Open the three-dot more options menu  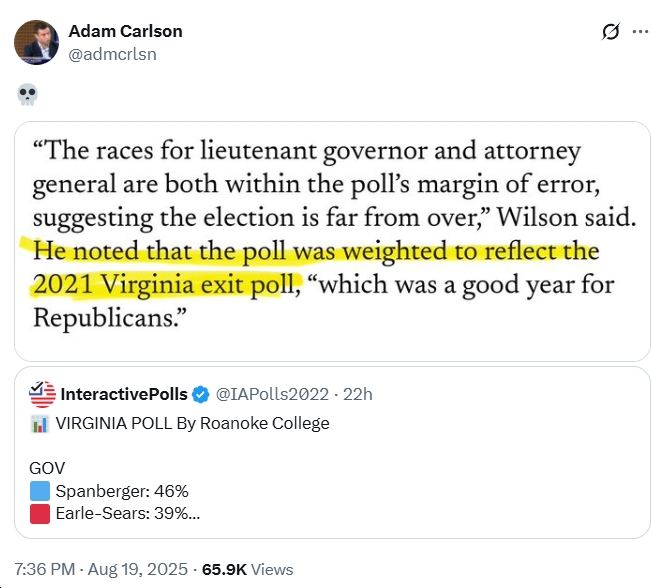[x=640, y=32]
